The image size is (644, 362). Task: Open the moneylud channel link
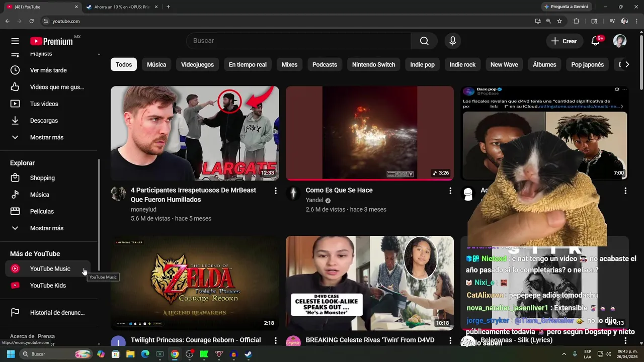(143, 209)
